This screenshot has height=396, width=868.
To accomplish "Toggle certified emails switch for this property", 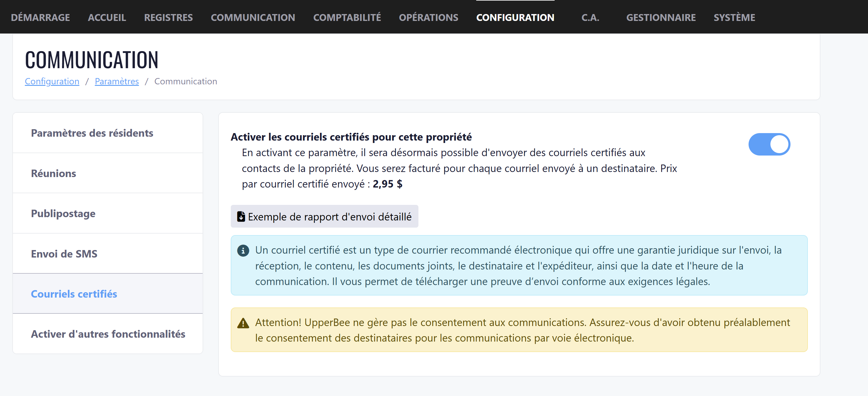I will pos(769,144).
